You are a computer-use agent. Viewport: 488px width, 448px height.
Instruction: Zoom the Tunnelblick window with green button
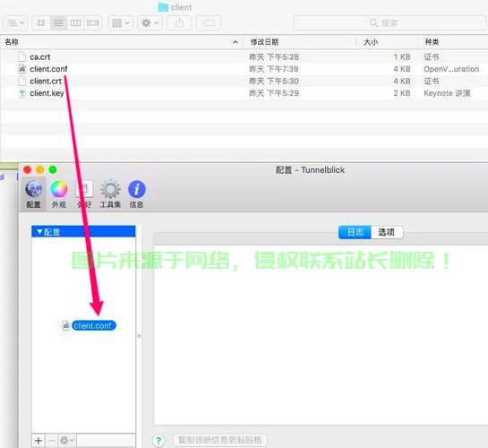pyautogui.click(x=53, y=169)
